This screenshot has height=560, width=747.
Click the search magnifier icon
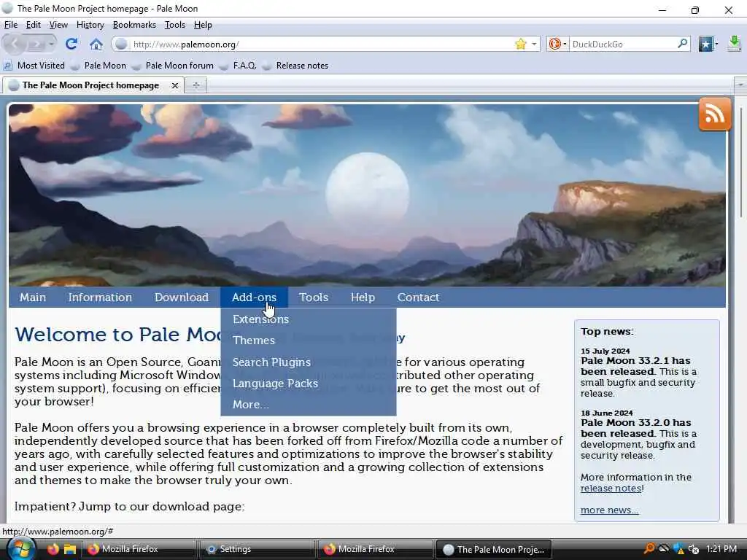pos(682,43)
